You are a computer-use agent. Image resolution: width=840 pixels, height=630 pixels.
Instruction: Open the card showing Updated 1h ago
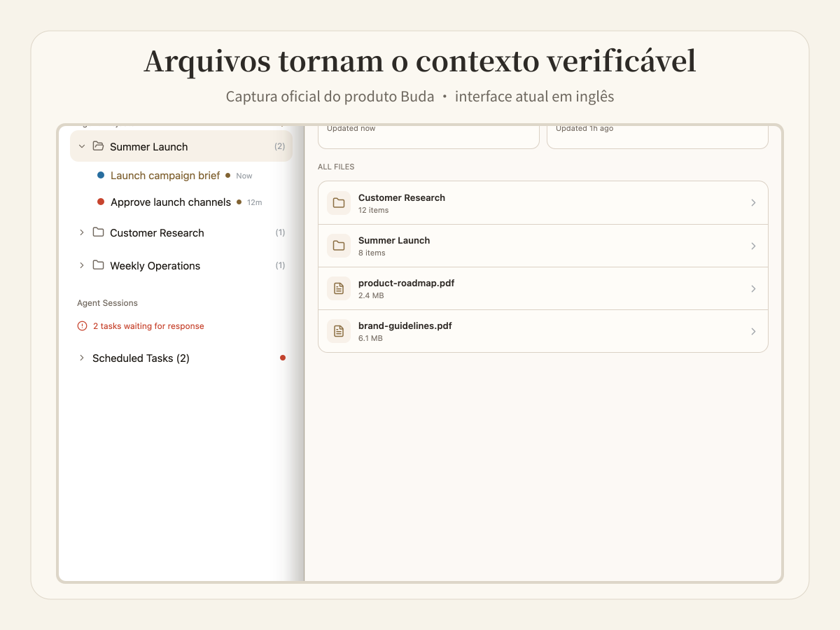pos(657,137)
